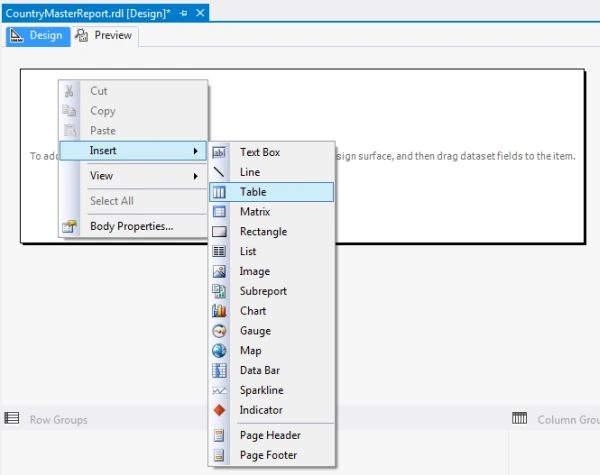Screen dimensions: 600x475
Task: Expand the Insert submenu arrow
Action: [196, 151]
